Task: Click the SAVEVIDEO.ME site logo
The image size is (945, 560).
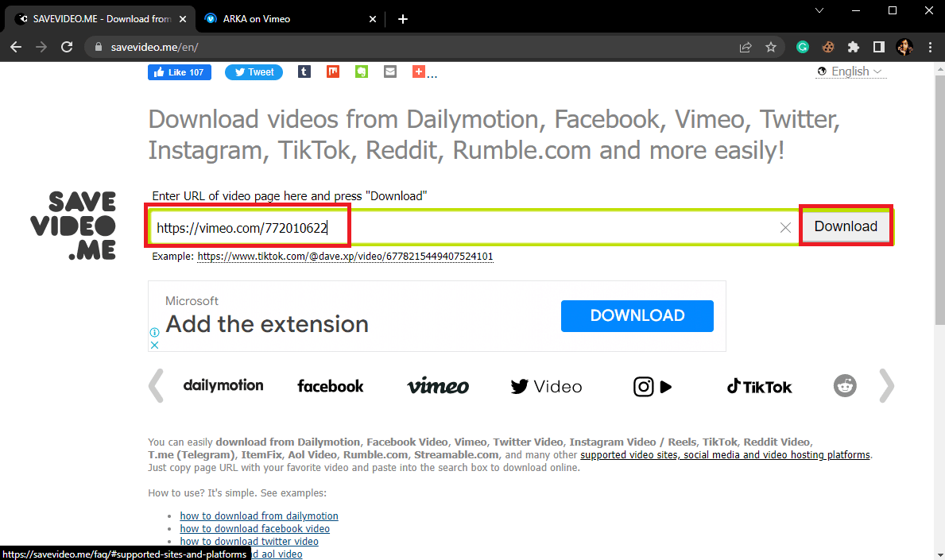Action: click(73, 226)
